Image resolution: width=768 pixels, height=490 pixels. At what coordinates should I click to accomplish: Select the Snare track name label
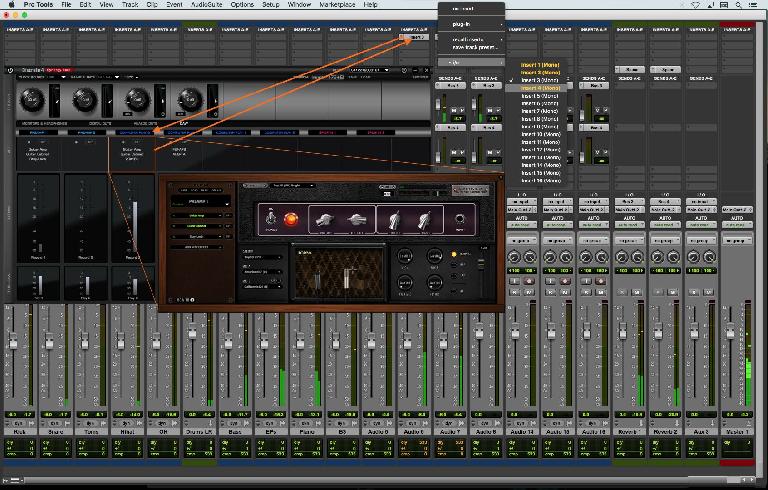pos(55,432)
